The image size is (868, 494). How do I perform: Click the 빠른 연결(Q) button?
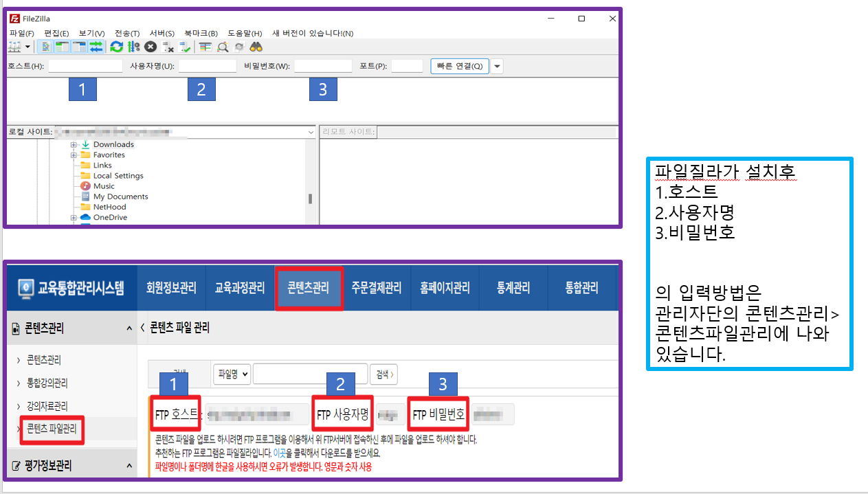pyautogui.click(x=459, y=66)
